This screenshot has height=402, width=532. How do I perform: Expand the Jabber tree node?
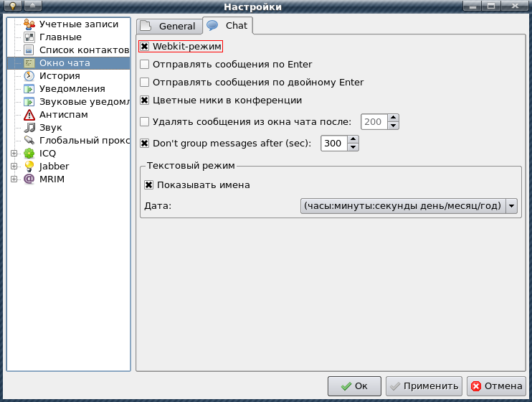14,166
